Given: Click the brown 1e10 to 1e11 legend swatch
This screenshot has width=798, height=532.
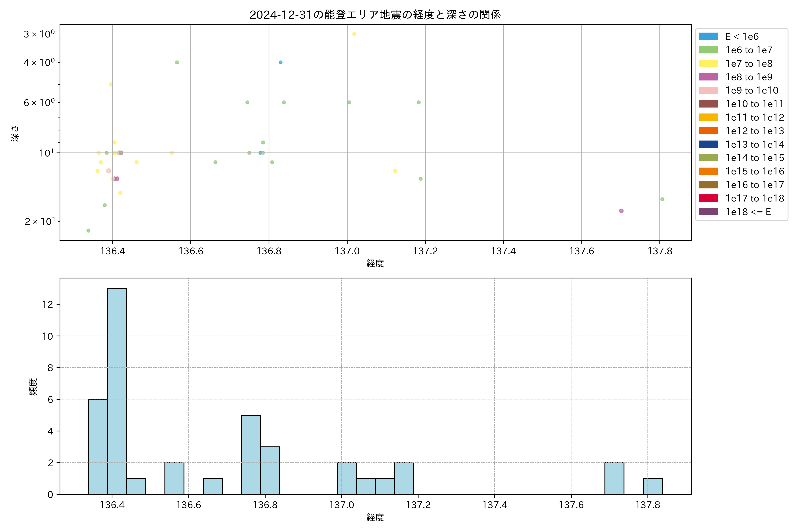Looking at the screenshot, I should coord(708,104).
